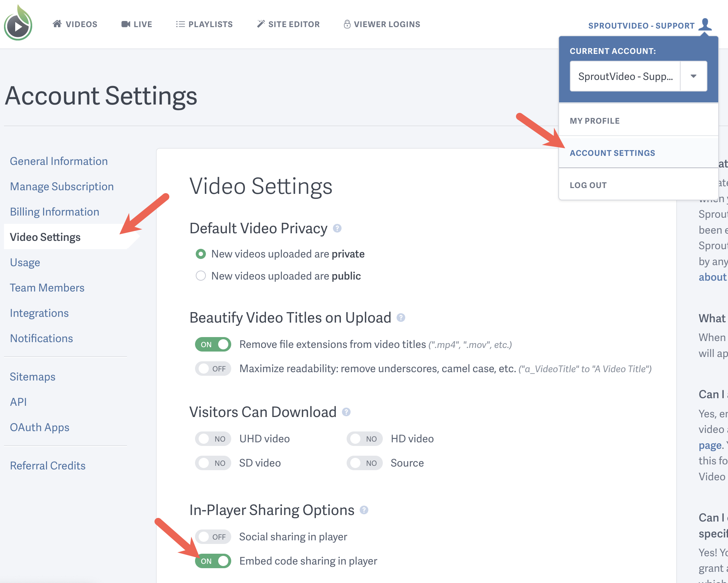Open Videos via the home icon

click(57, 24)
